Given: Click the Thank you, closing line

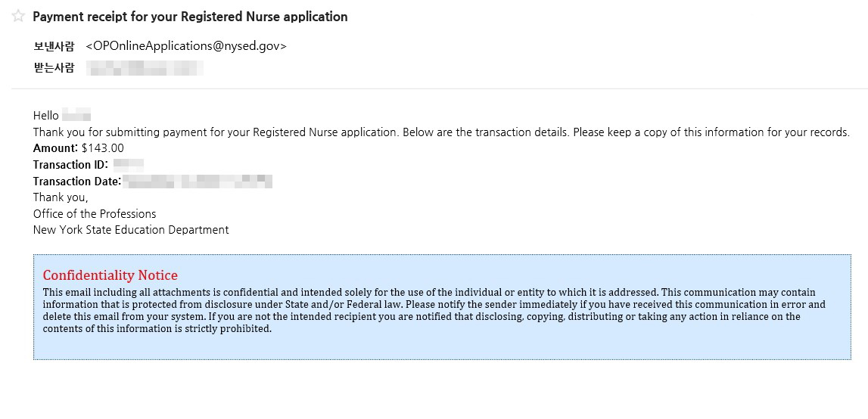Looking at the screenshot, I should 61,197.
